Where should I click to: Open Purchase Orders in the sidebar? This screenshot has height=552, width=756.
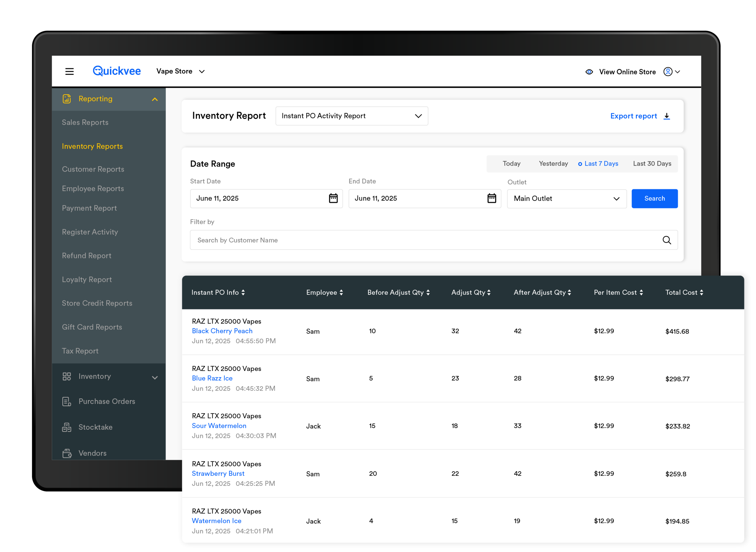[x=107, y=402]
